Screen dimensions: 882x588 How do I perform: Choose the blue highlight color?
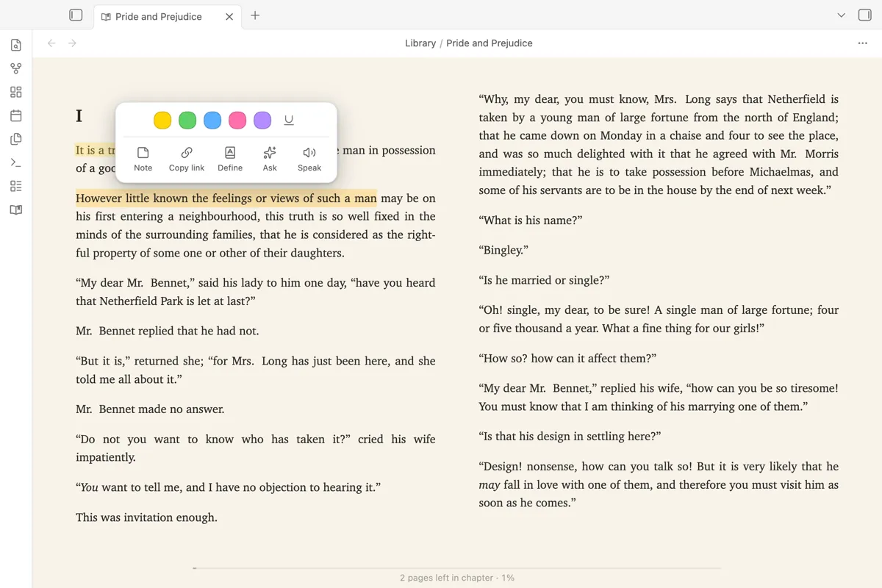[212, 120]
